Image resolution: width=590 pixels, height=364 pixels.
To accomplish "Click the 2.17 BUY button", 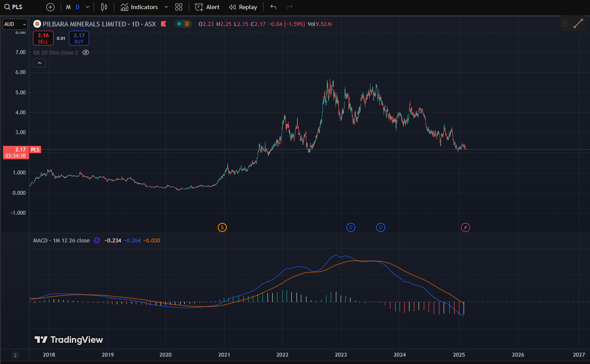I will (x=79, y=39).
